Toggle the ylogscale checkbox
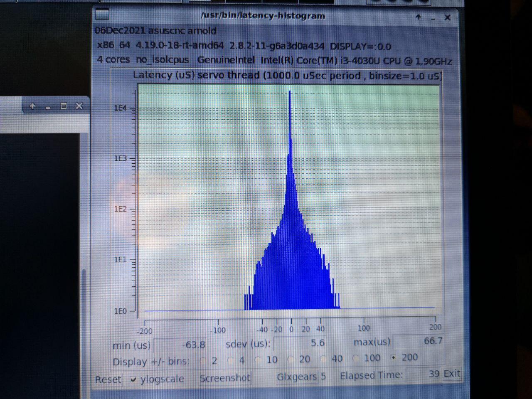The width and height of the screenshot is (532, 399). click(133, 379)
